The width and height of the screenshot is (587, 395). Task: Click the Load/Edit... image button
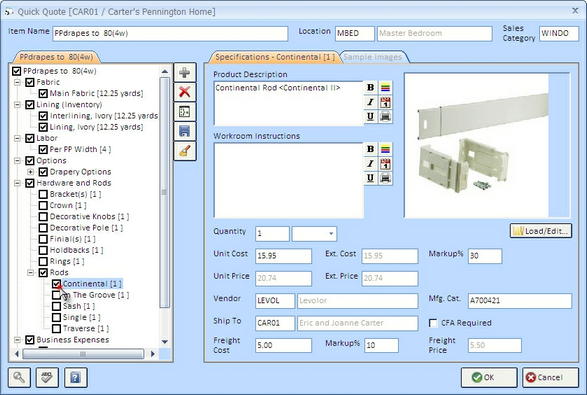(541, 231)
